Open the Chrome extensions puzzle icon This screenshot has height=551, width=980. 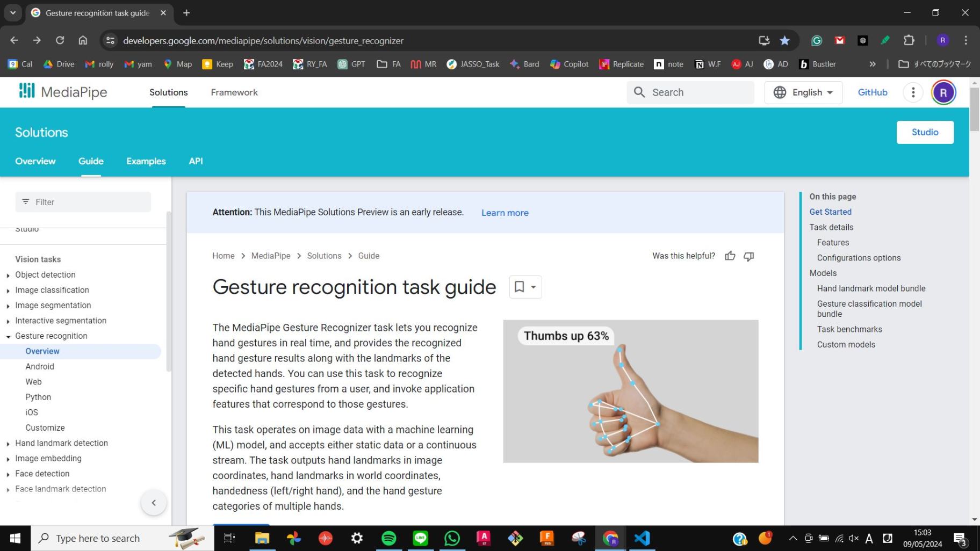pos(909,40)
